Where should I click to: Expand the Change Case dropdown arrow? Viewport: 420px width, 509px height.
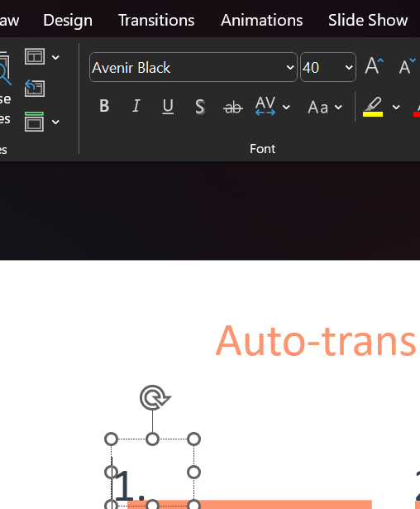click(338, 107)
